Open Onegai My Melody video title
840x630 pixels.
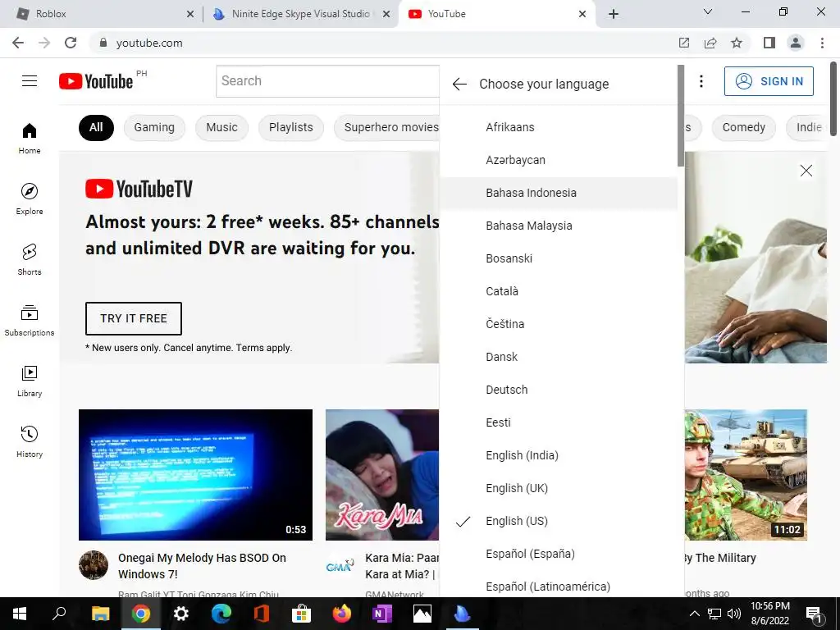(202, 566)
